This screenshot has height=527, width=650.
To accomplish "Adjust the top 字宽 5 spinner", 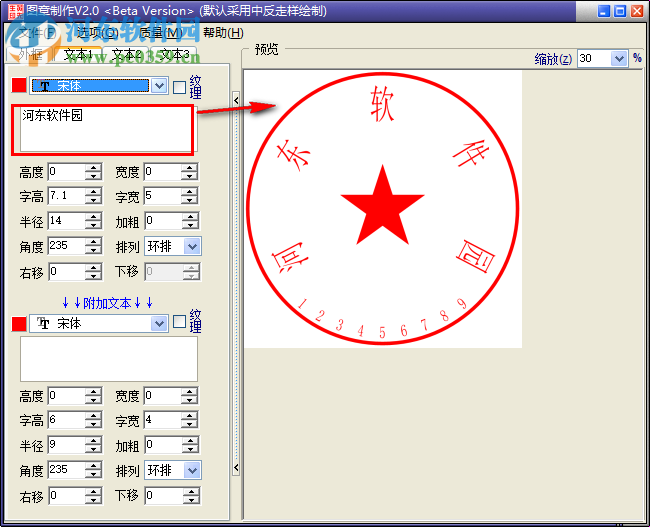I will coord(190,196).
